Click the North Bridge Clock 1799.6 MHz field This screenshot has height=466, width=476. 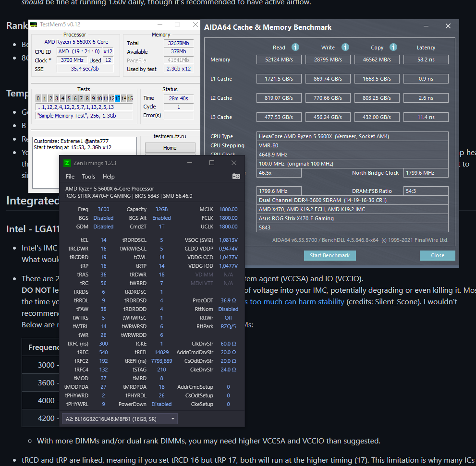426,173
